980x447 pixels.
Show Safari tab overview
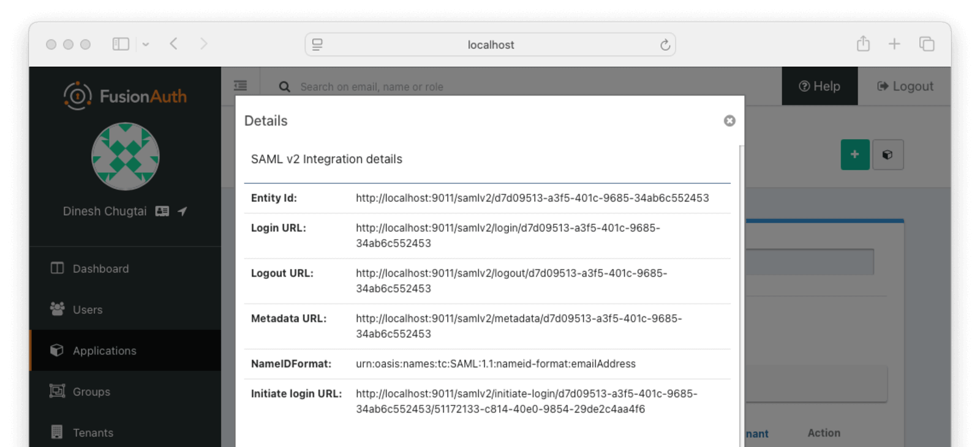[927, 44]
